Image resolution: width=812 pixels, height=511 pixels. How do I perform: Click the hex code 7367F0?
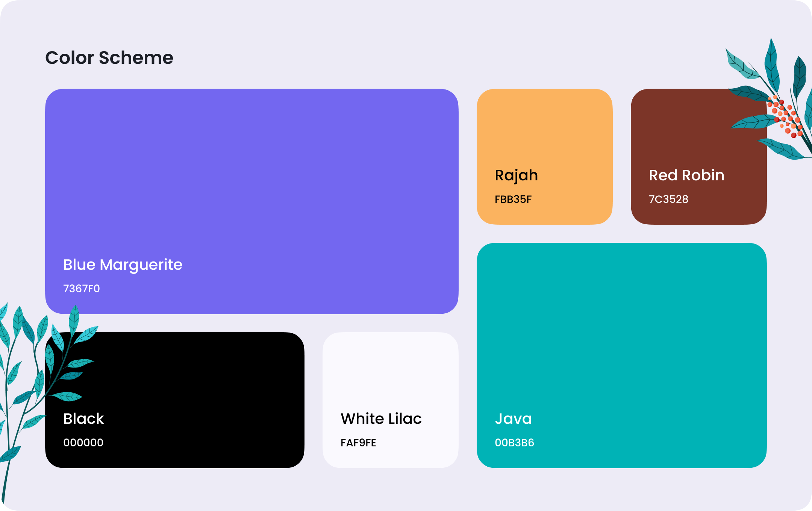82,289
